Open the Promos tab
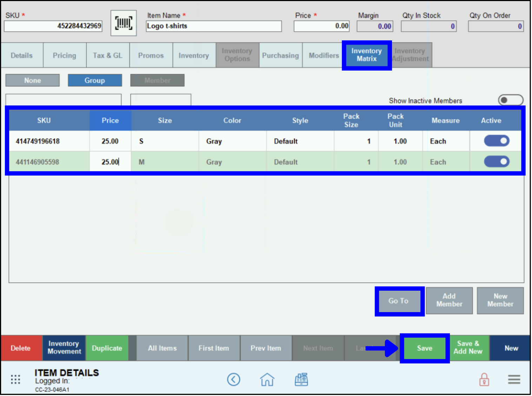The image size is (532, 396). click(x=151, y=55)
